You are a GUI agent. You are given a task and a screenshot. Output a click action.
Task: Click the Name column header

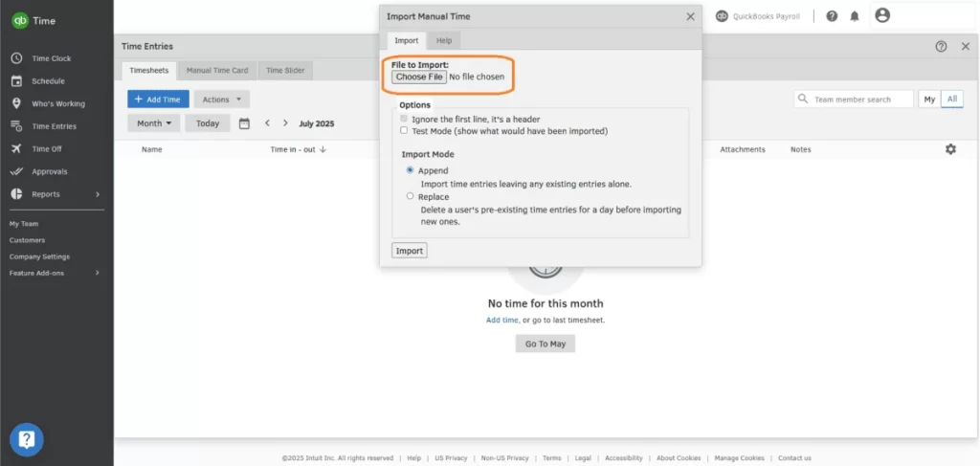(x=152, y=150)
